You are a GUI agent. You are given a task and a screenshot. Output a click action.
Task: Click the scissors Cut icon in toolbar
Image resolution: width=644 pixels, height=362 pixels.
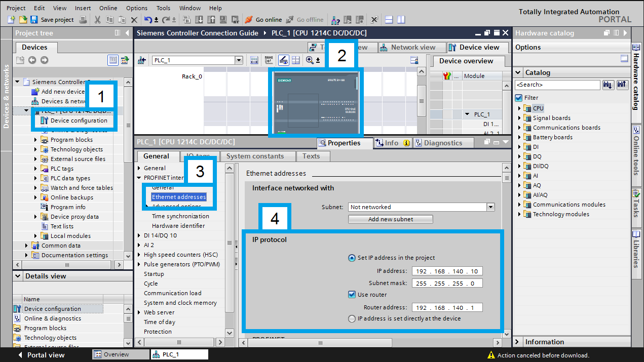point(97,20)
